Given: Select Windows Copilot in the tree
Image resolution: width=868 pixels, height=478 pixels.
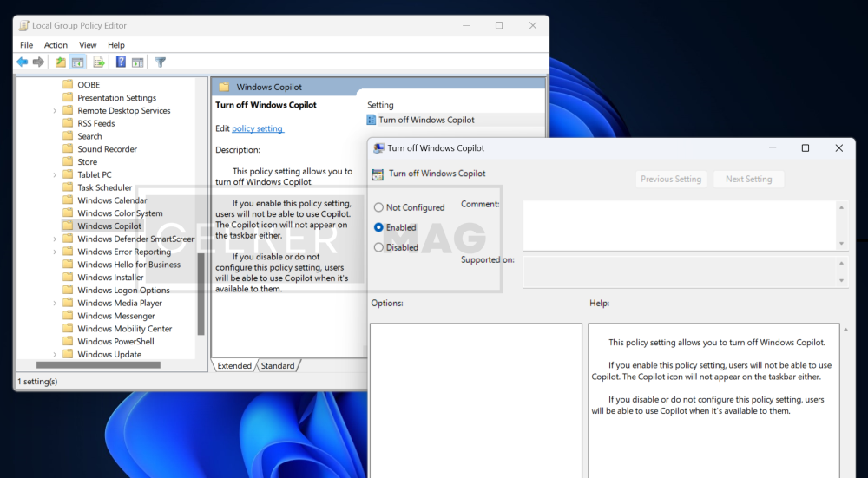Looking at the screenshot, I should point(109,226).
